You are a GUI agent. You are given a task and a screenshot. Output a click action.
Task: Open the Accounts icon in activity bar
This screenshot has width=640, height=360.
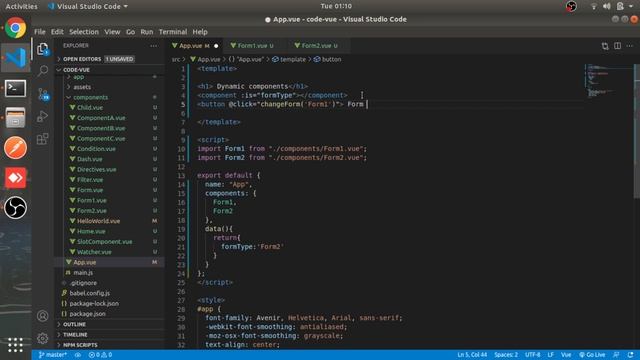42,316
